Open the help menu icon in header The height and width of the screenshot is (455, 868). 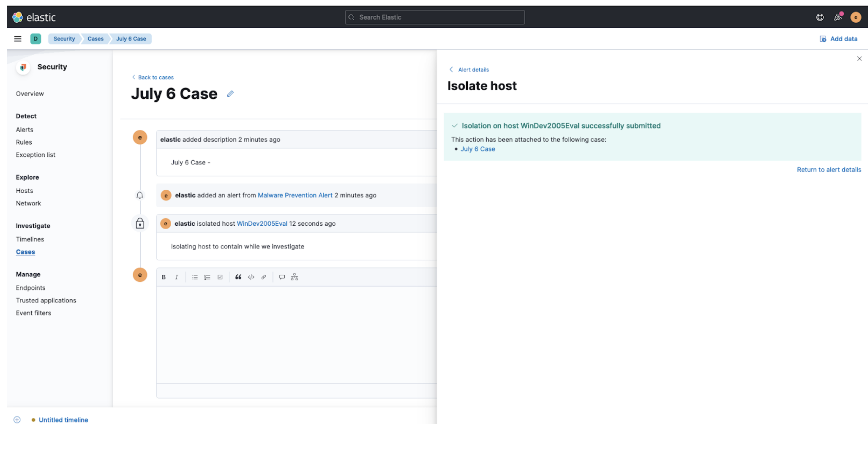click(820, 17)
